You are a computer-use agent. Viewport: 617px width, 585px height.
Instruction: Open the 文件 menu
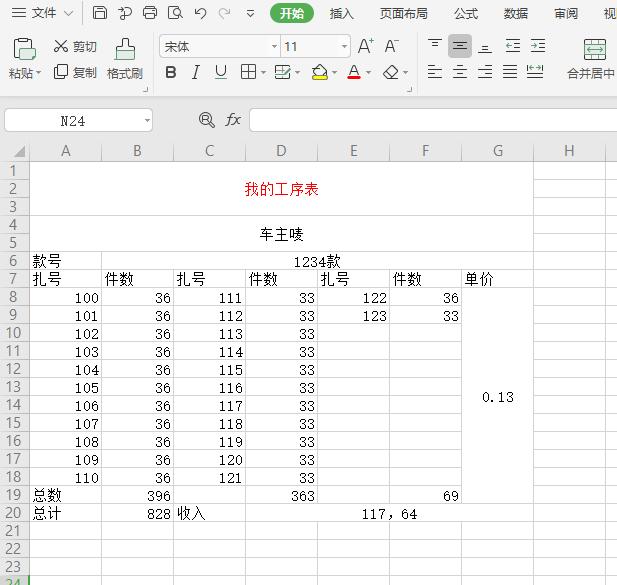42,13
